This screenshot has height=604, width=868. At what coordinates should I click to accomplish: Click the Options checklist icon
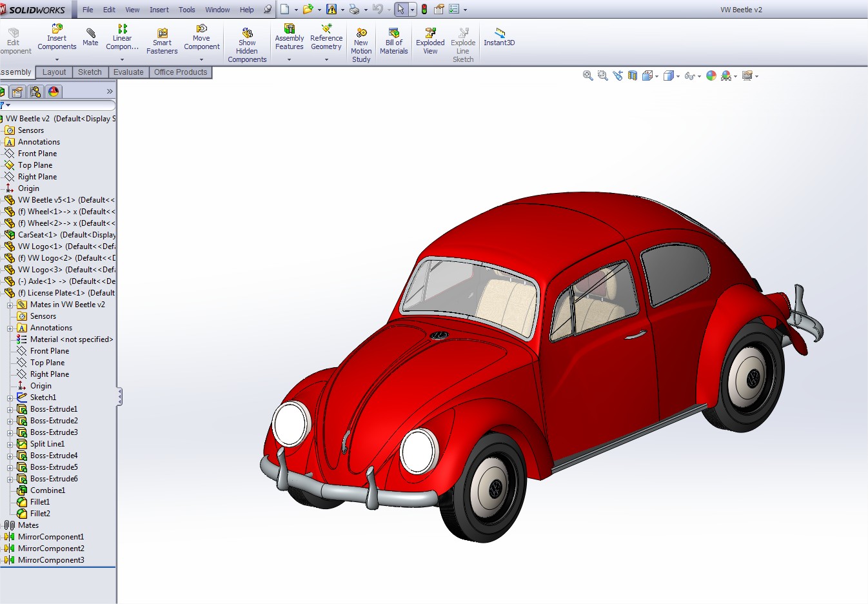(x=454, y=9)
